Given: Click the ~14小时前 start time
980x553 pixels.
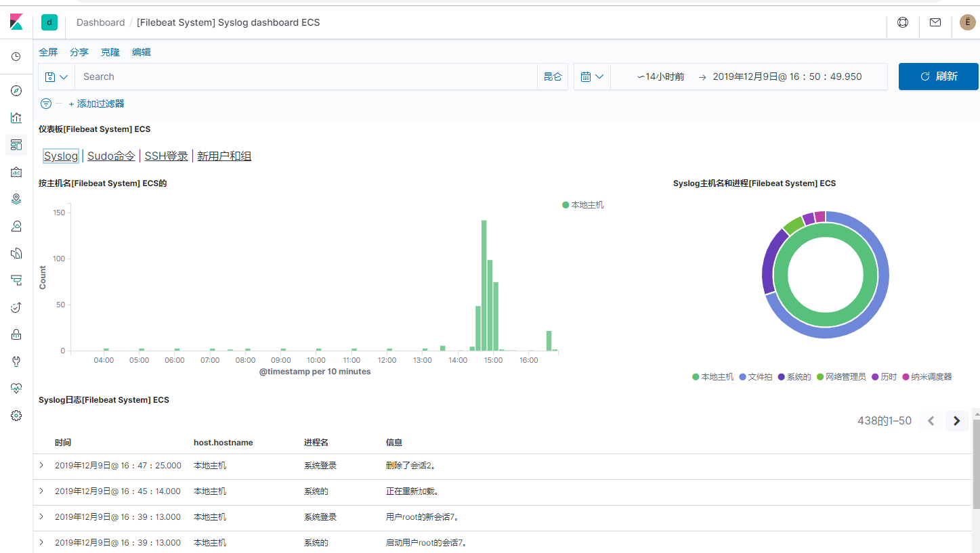Looking at the screenshot, I should pyautogui.click(x=661, y=76).
